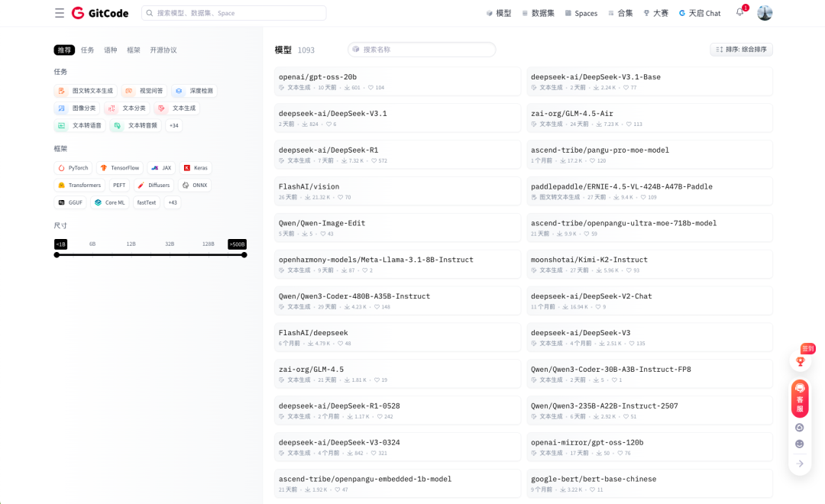Switch to the 任务 filter tab
Viewport: 825px width, 504px height.
(x=87, y=50)
